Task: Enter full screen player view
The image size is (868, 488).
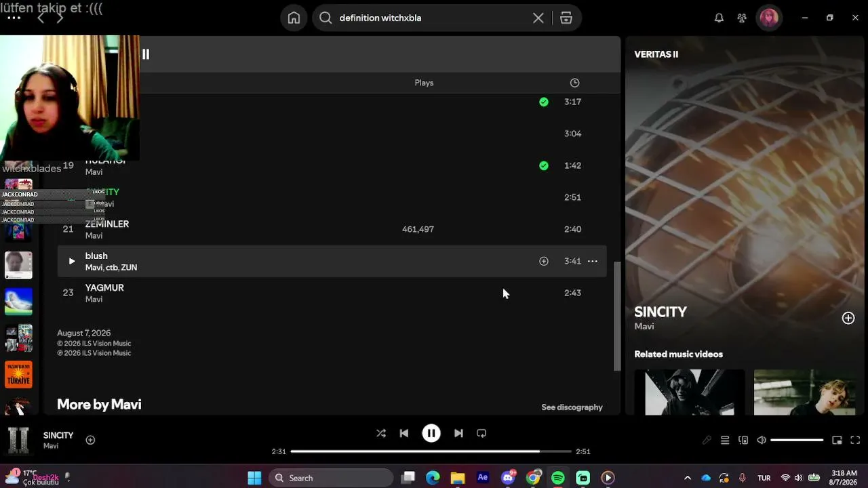Action: pos(855,440)
